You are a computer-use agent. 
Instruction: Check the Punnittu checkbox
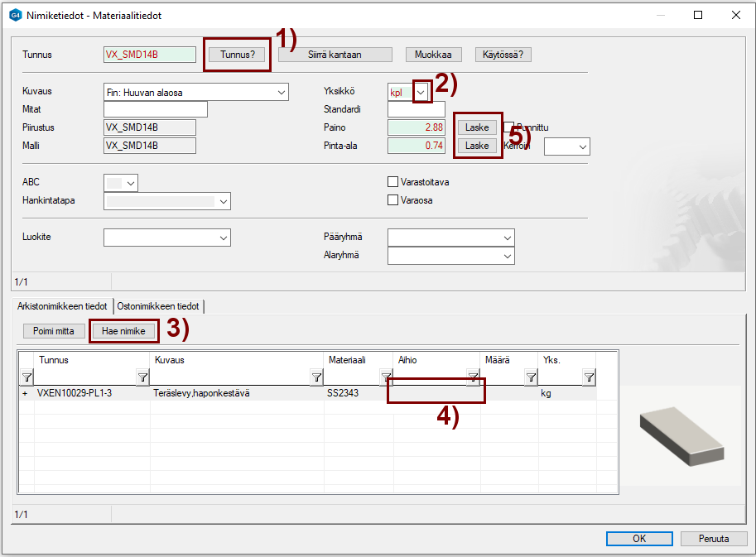coord(508,127)
